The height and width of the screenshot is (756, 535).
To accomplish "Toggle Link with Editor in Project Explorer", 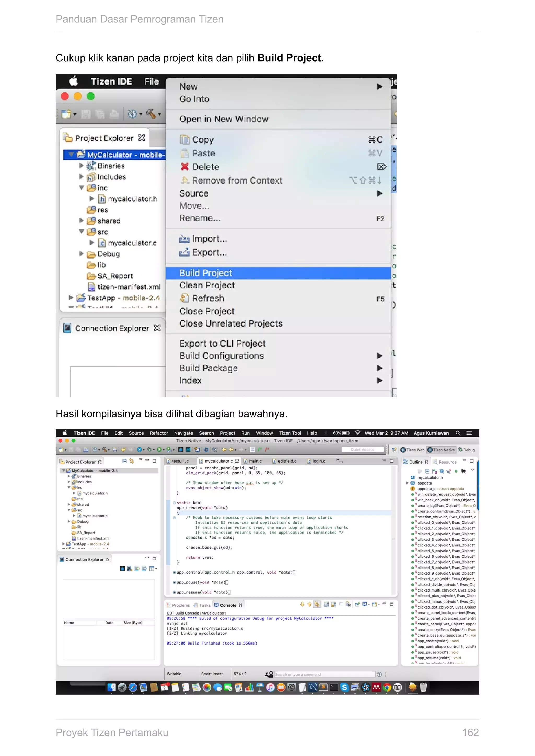I will [131, 461].
